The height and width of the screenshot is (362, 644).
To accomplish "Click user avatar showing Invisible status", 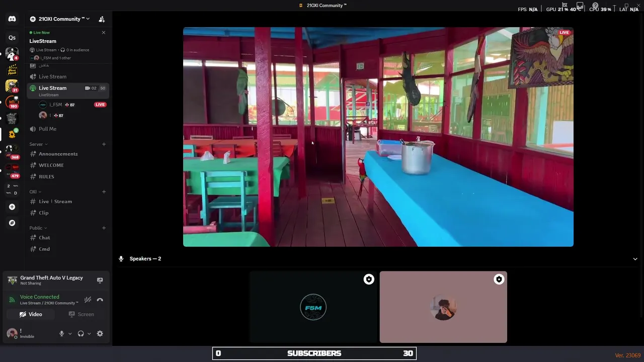I will [12, 333].
